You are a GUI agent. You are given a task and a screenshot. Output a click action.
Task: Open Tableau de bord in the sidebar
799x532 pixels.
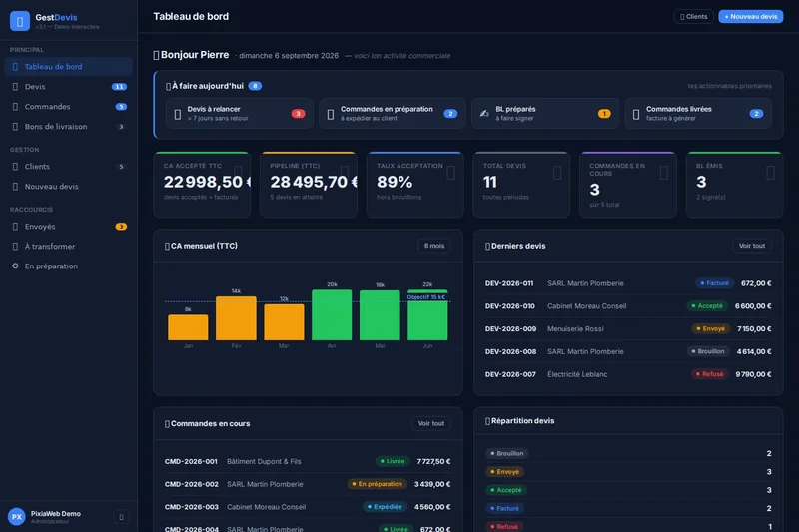[x=68, y=67]
